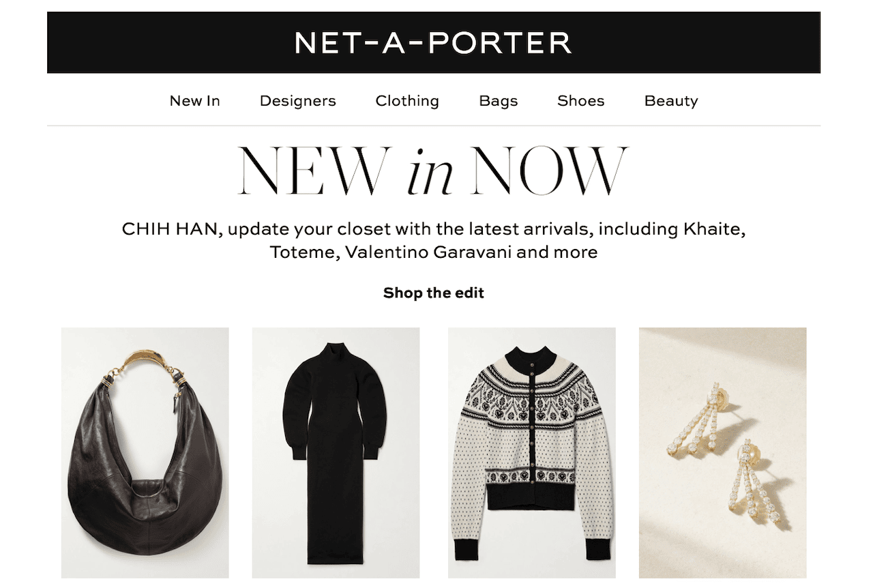
Task: Go to the Clothing section
Action: 407,101
